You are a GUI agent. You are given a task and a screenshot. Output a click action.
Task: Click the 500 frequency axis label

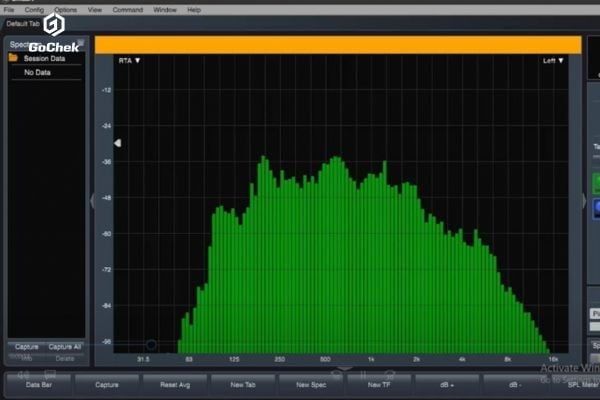click(325, 359)
